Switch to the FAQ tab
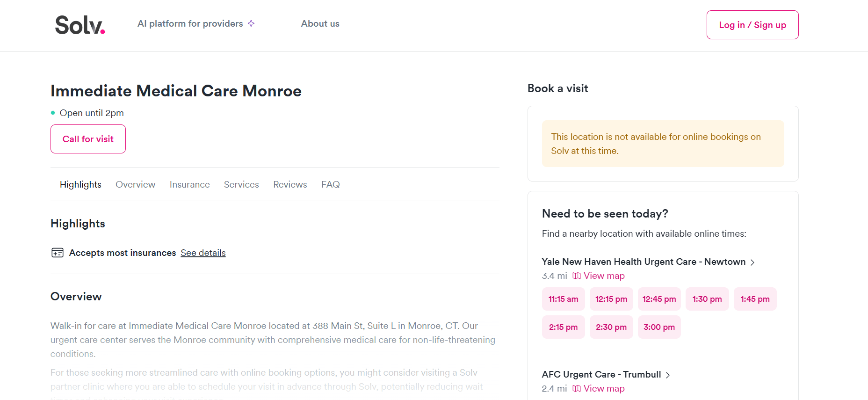The height and width of the screenshot is (400, 868). tap(331, 184)
